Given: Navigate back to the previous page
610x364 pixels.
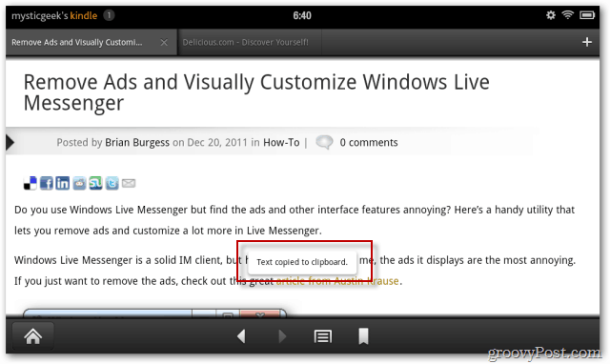Looking at the screenshot, I should pyautogui.click(x=241, y=336).
